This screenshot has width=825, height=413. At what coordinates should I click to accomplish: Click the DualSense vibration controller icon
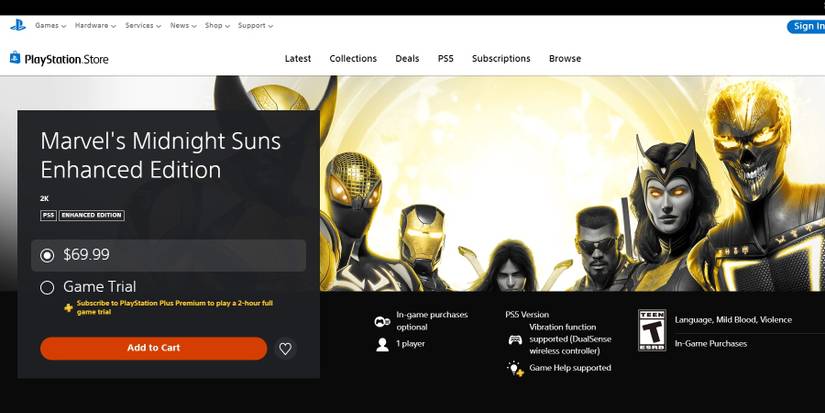(515, 339)
